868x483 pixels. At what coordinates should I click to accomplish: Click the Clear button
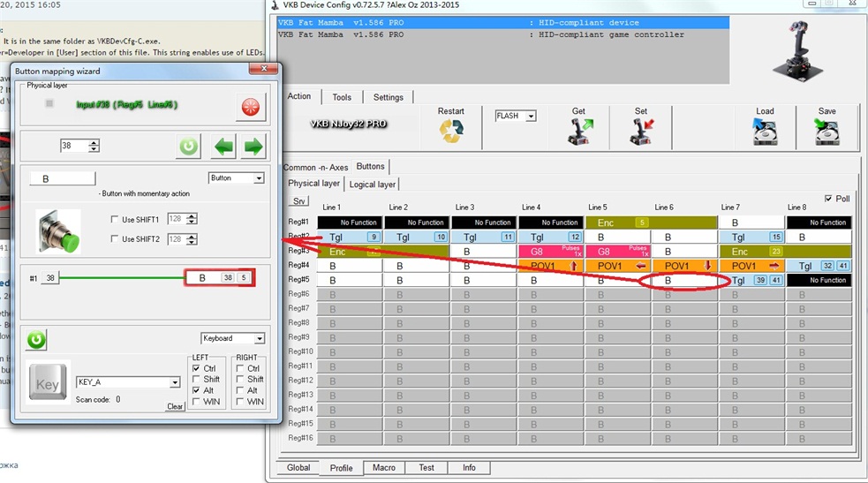point(175,406)
